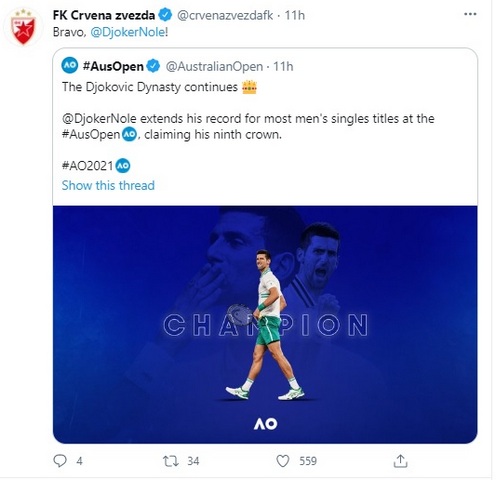The image size is (496, 480).
Task: Like the tweet with the heart icon
Action: [283, 461]
